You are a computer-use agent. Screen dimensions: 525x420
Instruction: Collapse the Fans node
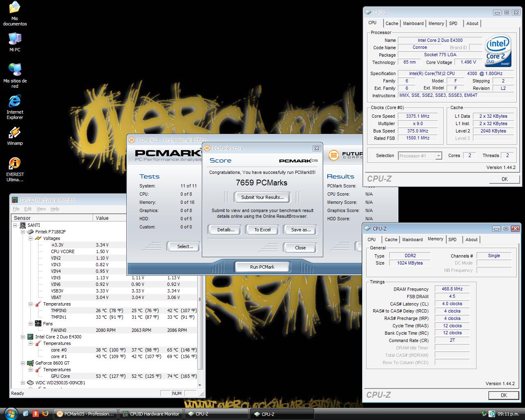[30, 324]
